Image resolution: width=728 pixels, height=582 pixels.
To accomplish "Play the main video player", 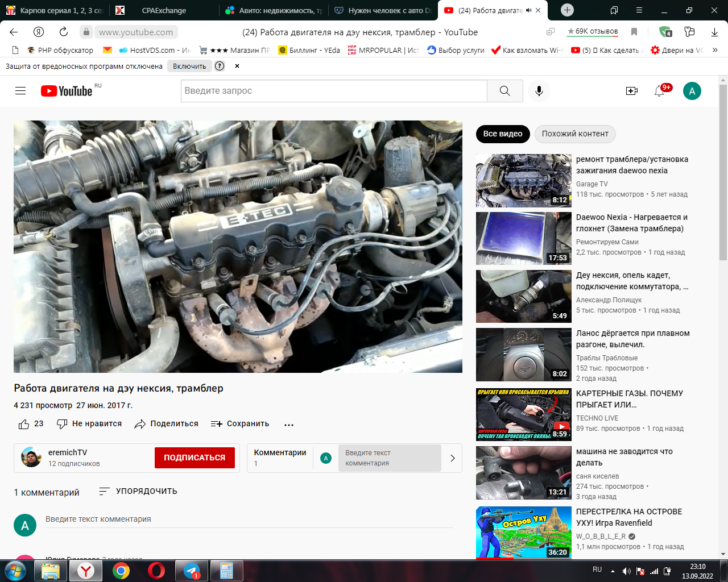I will coord(238,247).
